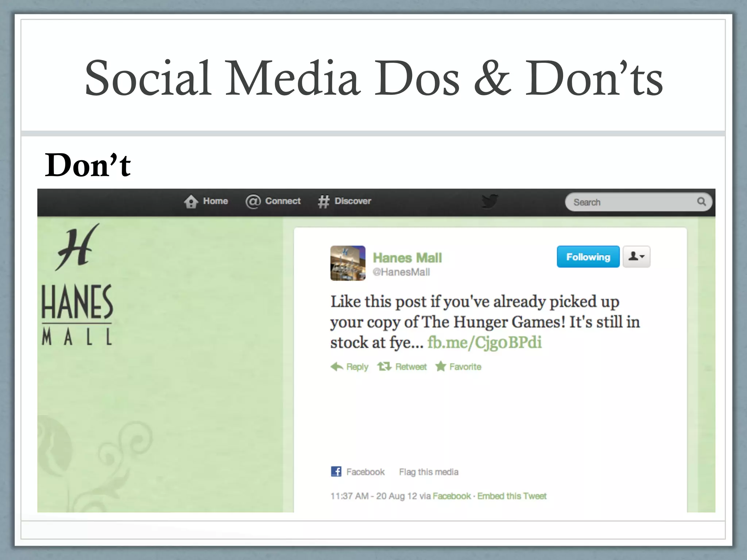747x560 pixels.
Task: Click the Facebook logo icon
Action: point(336,471)
